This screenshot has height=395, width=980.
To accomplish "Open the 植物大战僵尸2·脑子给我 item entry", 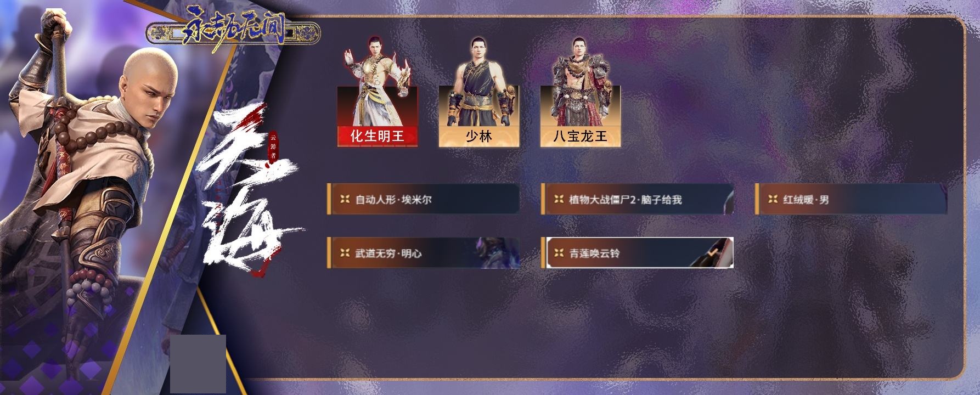I will pyautogui.click(x=637, y=199).
